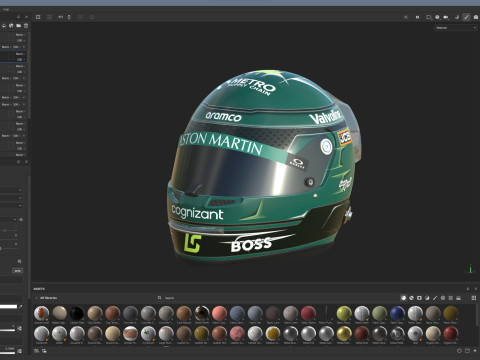Click the axis gizmo in viewport corner
Screen dimensions: 480x360
point(470,269)
